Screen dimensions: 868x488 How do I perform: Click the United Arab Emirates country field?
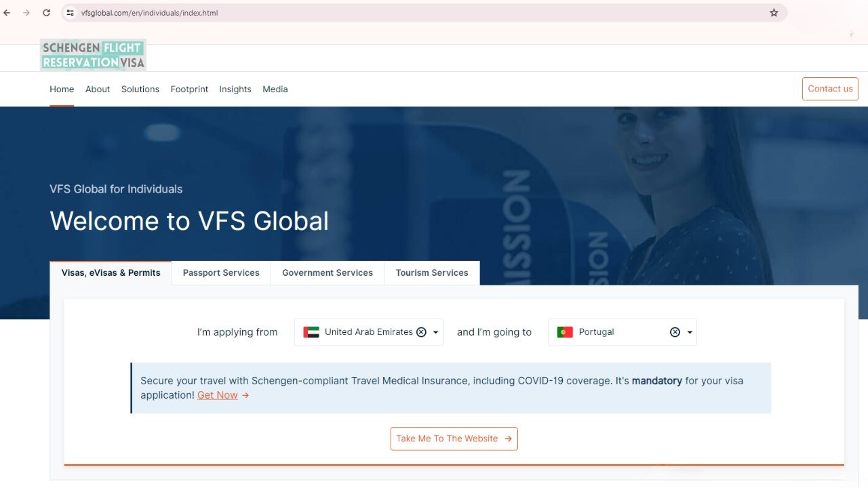[369, 332]
